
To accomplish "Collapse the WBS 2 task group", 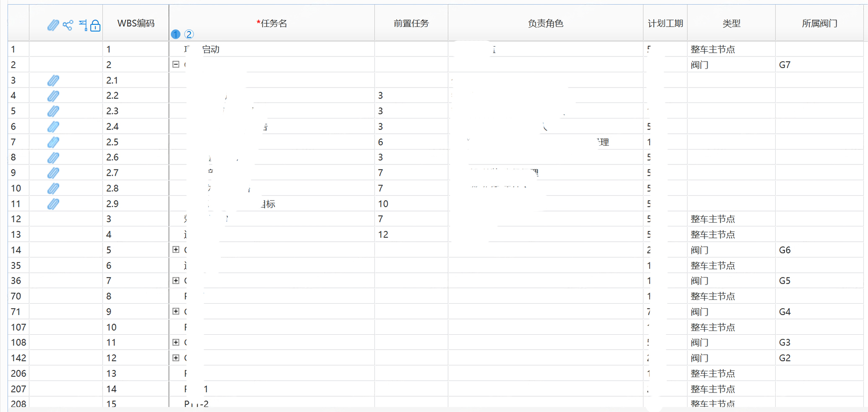I will [176, 64].
